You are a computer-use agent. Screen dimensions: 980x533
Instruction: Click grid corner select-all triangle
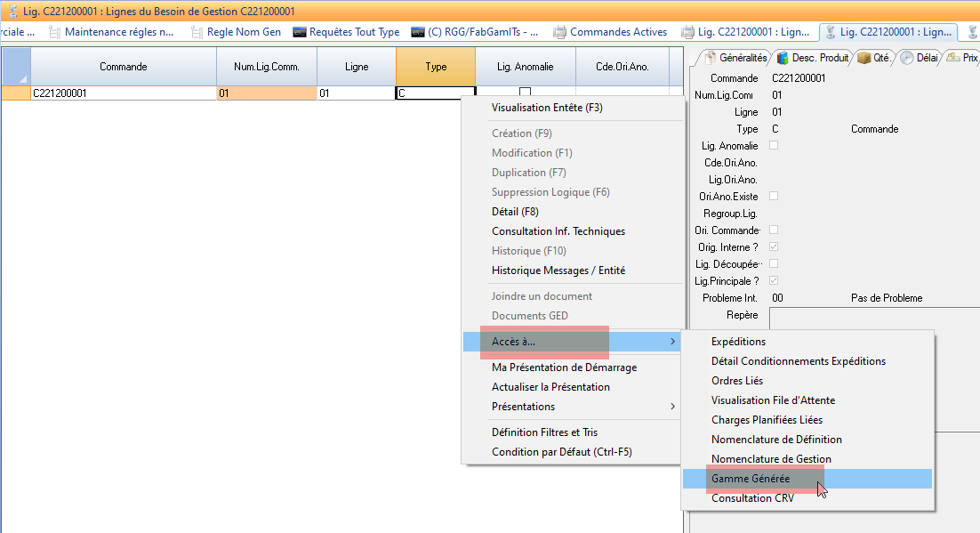pyautogui.click(x=16, y=67)
